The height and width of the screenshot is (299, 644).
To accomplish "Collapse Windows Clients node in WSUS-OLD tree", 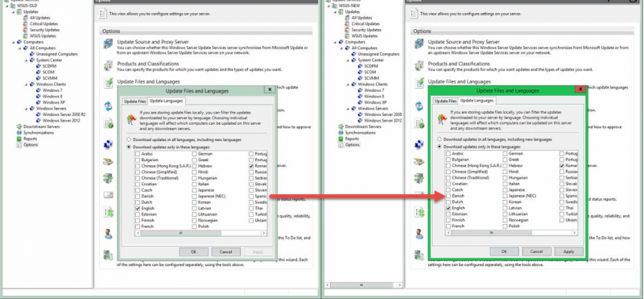I will pos(27,85).
